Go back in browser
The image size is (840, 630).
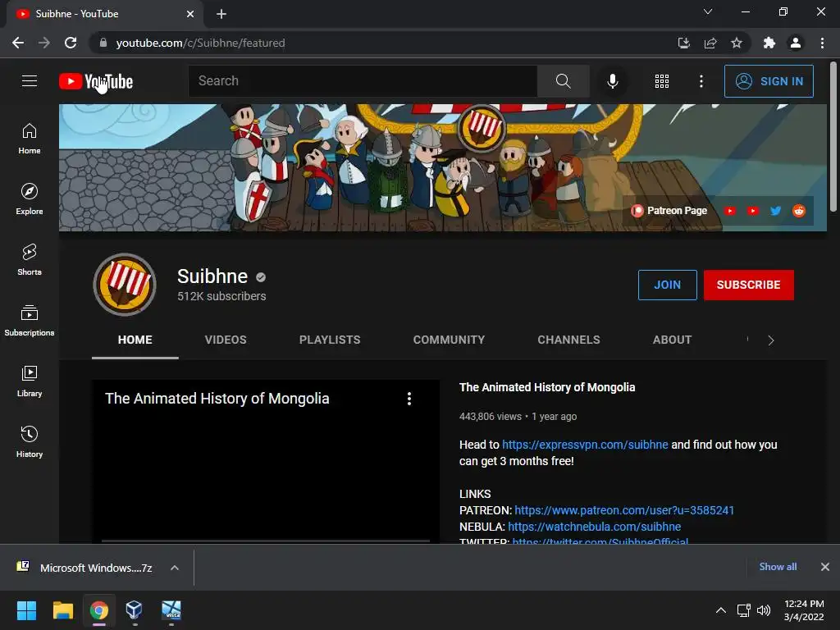[x=18, y=43]
